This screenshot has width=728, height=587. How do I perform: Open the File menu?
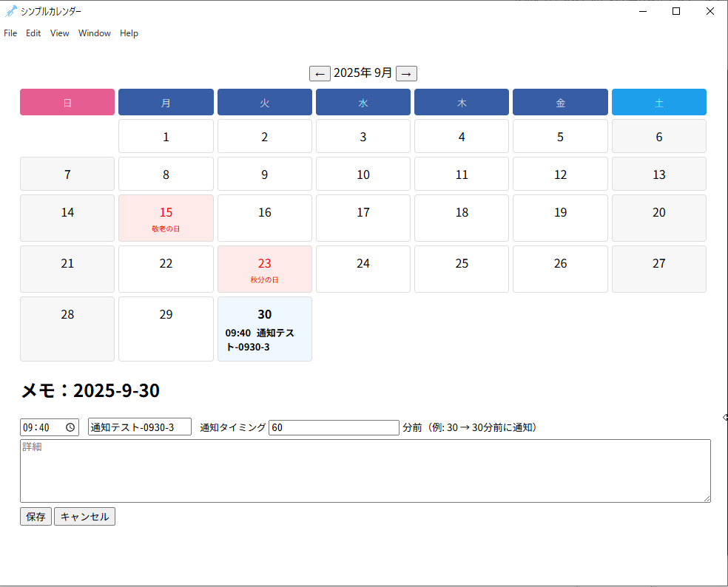[x=10, y=33]
